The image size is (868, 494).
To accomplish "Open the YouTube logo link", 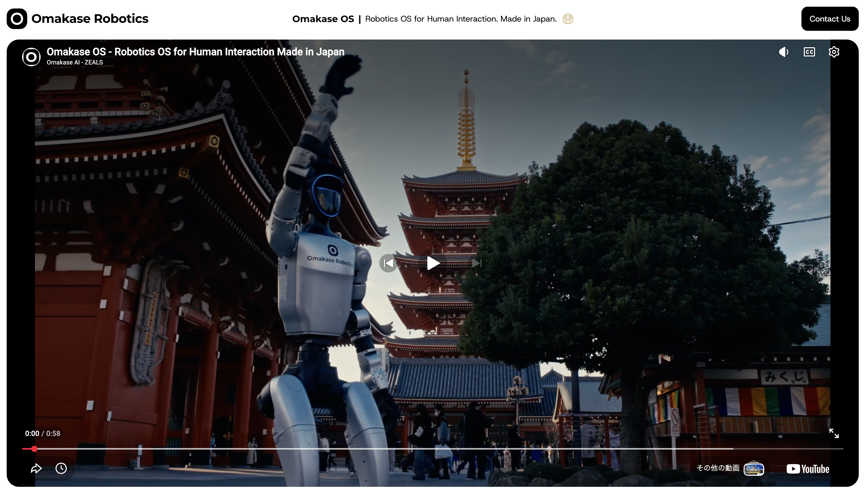I will (808, 469).
